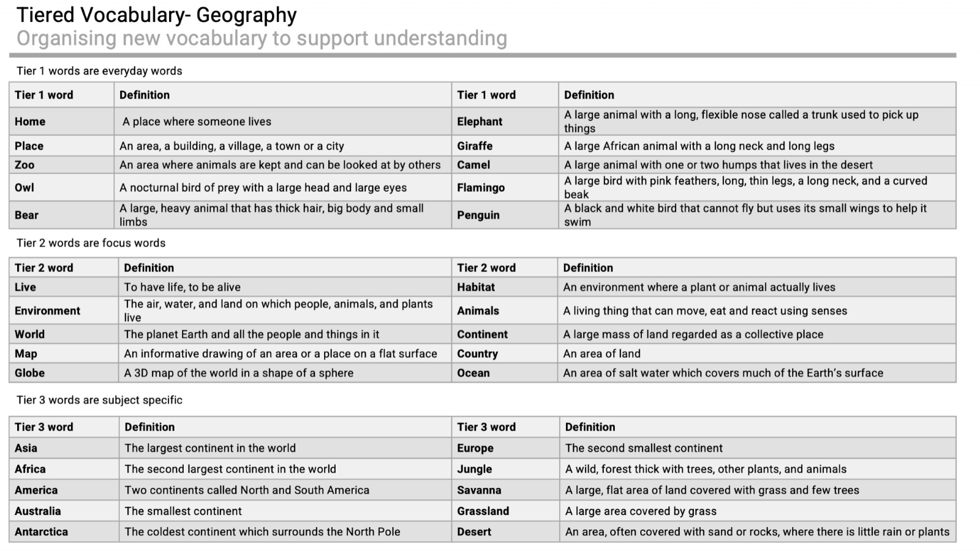
Task: Click the 'Australia' word cell
Action: (x=64, y=511)
